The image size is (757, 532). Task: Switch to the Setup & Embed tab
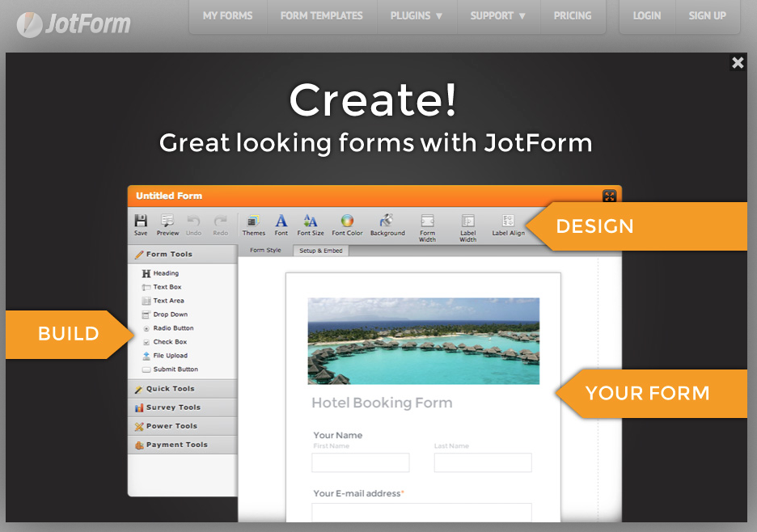pyautogui.click(x=320, y=251)
